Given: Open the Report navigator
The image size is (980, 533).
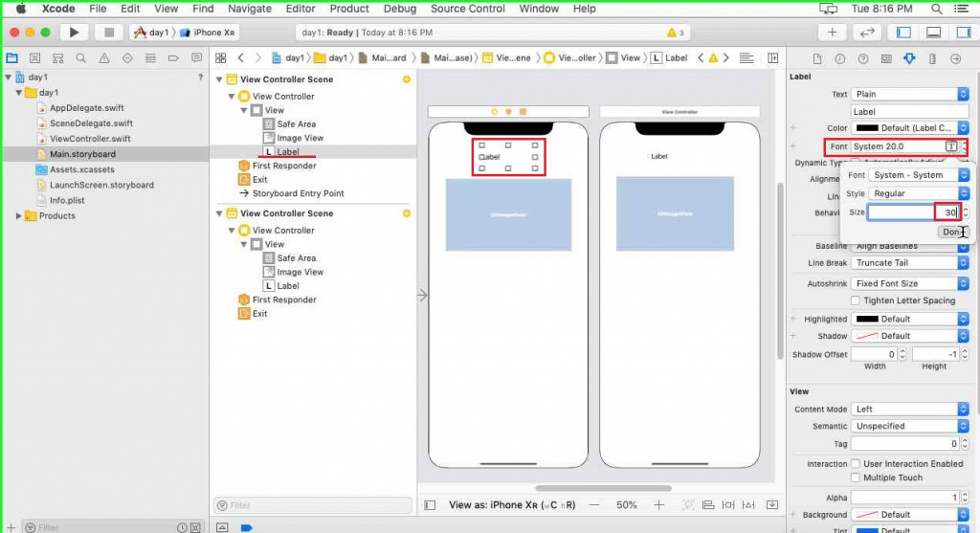Looking at the screenshot, I should [196, 58].
